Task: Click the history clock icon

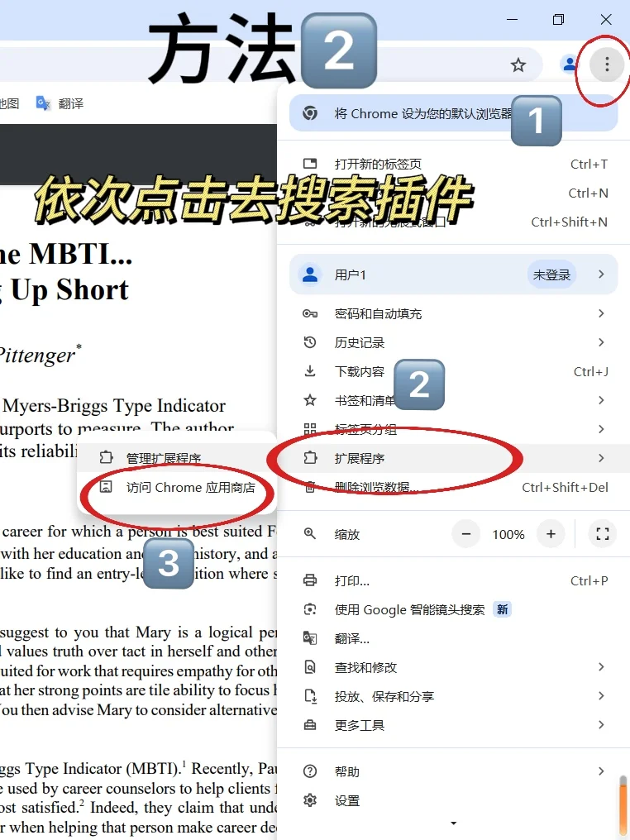Action: click(310, 342)
